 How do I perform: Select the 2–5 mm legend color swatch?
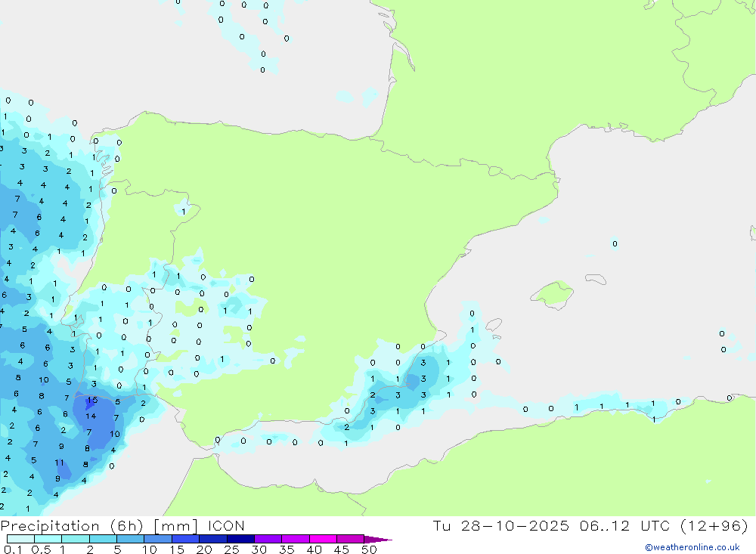pyautogui.click(x=103, y=539)
